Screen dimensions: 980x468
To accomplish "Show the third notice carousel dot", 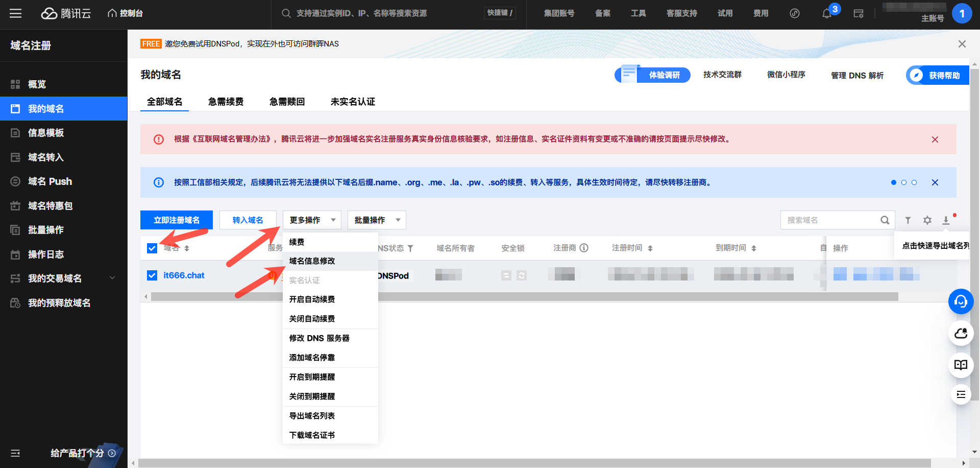I will tap(914, 182).
